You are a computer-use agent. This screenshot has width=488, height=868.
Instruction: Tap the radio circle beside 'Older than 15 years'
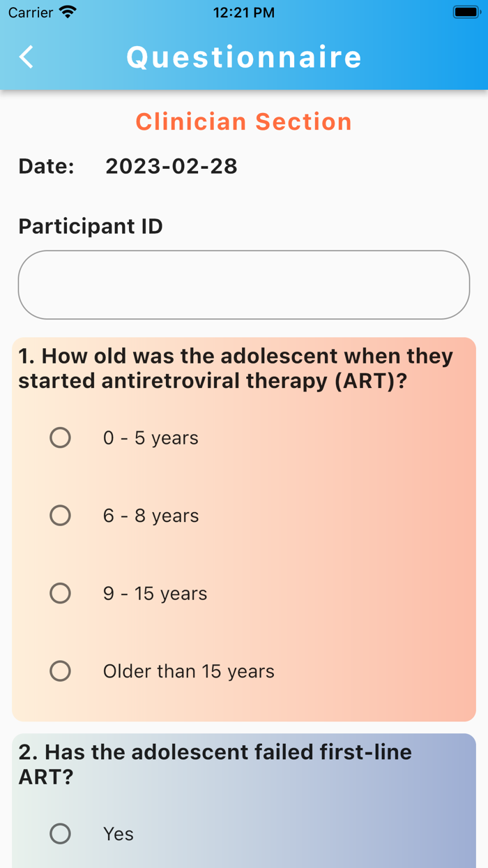(61, 671)
